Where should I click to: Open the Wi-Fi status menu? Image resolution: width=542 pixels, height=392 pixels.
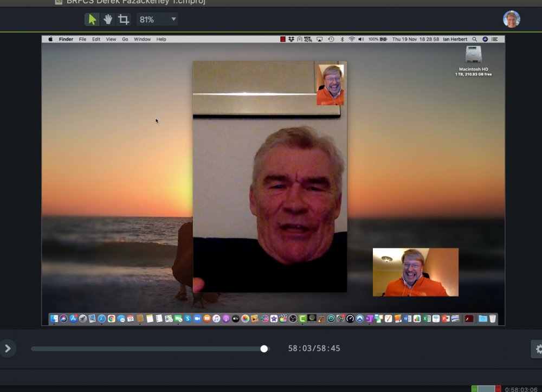pyautogui.click(x=352, y=40)
